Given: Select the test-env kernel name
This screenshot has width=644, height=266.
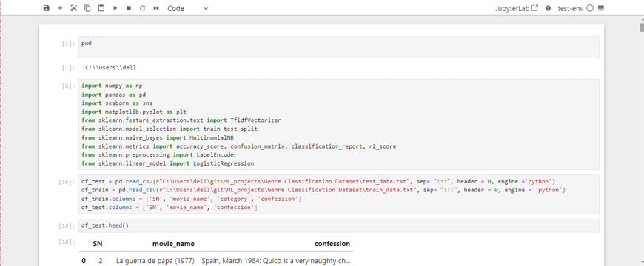Looking at the screenshot, I should 571,8.
